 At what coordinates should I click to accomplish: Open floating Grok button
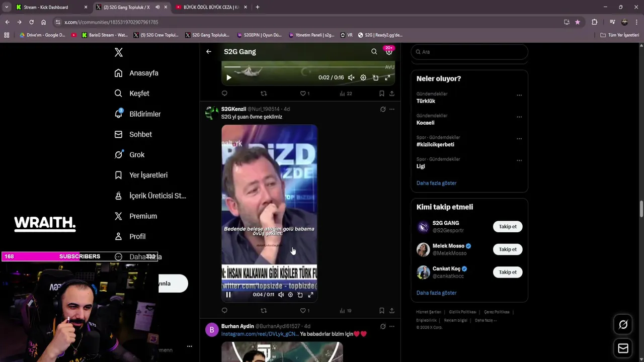623,325
